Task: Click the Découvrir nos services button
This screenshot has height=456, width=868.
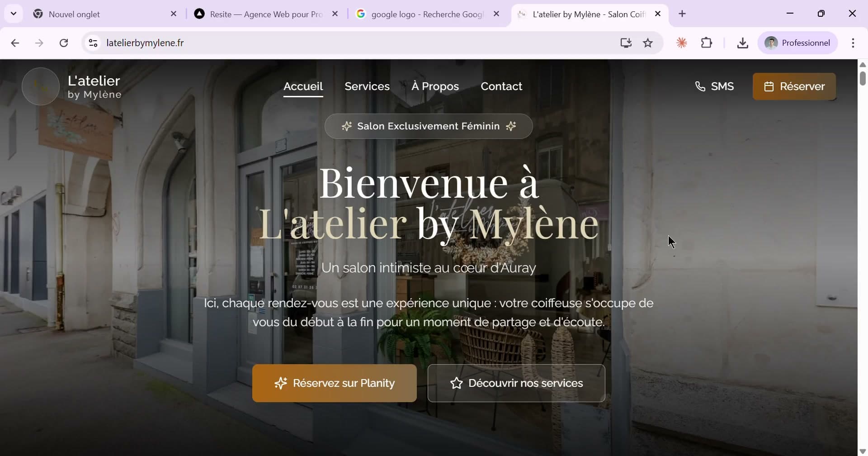Action: coord(516,383)
